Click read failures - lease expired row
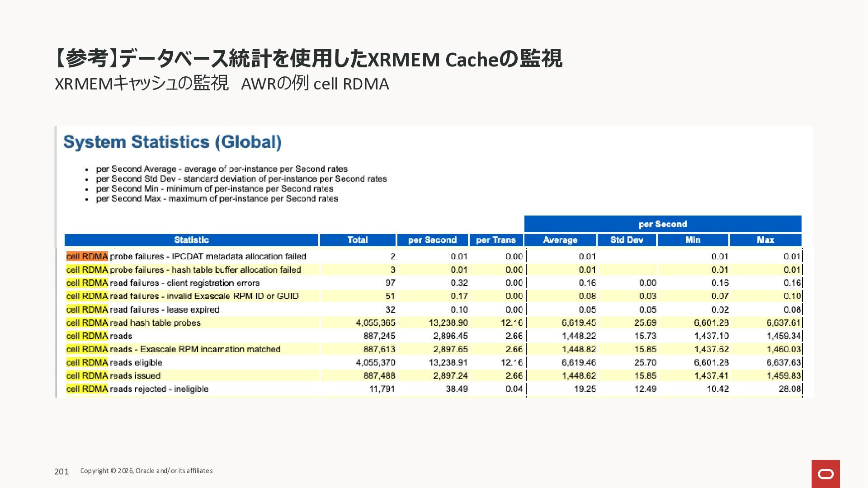868x488 pixels. click(x=164, y=310)
